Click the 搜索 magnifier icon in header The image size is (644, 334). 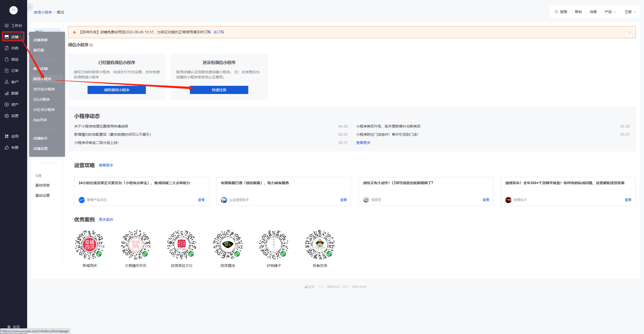tap(556, 12)
